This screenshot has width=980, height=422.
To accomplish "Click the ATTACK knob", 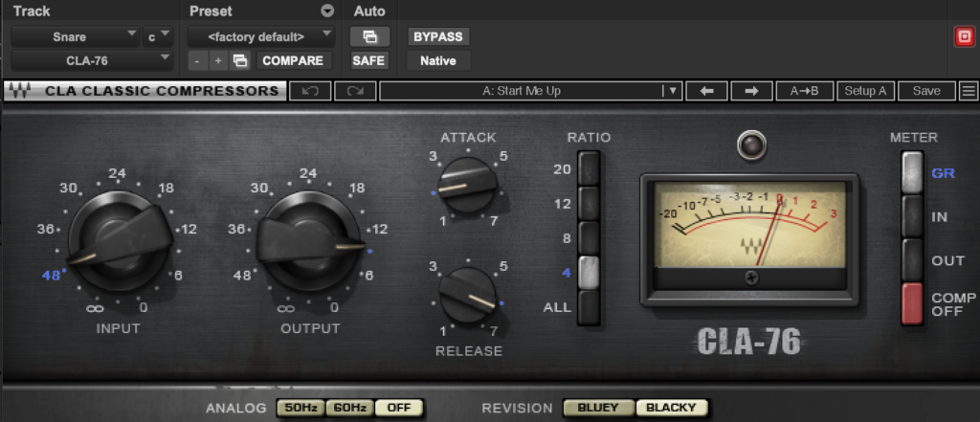I will (x=467, y=184).
